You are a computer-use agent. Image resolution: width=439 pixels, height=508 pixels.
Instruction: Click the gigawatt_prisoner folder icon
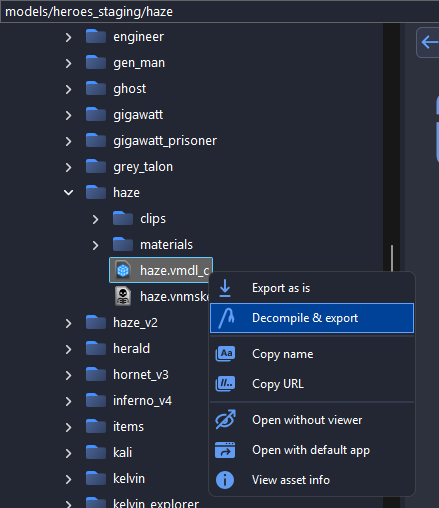pos(96,140)
